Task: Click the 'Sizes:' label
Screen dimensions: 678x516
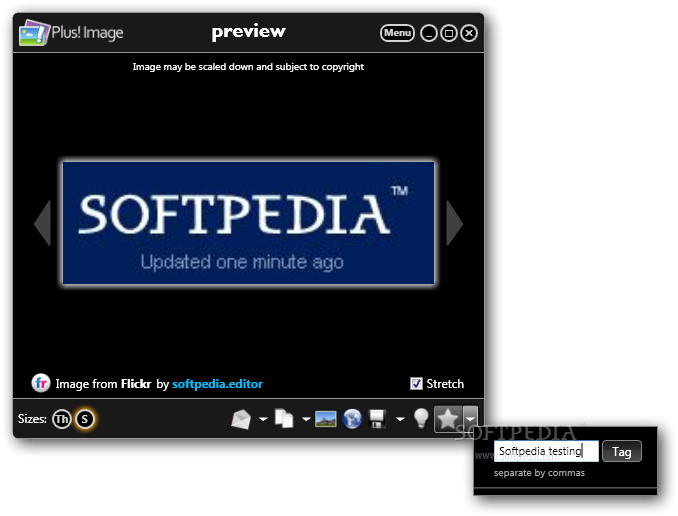Action: tap(32, 419)
